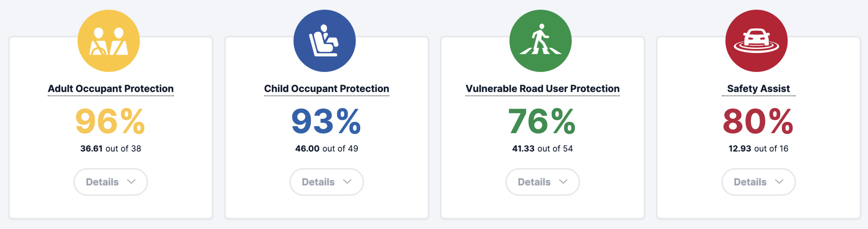
Task: Click the 76% vulnerable road user score
Action: coord(542,121)
